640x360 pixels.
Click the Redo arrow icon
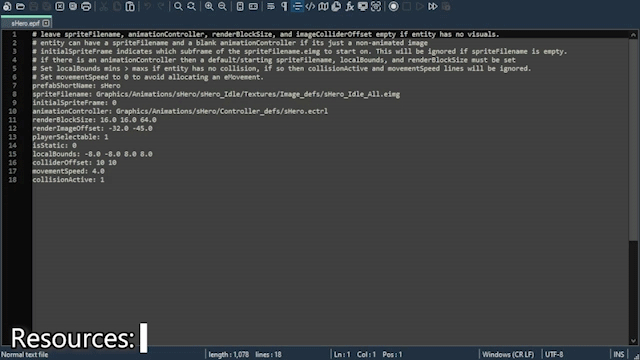[161, 6]
